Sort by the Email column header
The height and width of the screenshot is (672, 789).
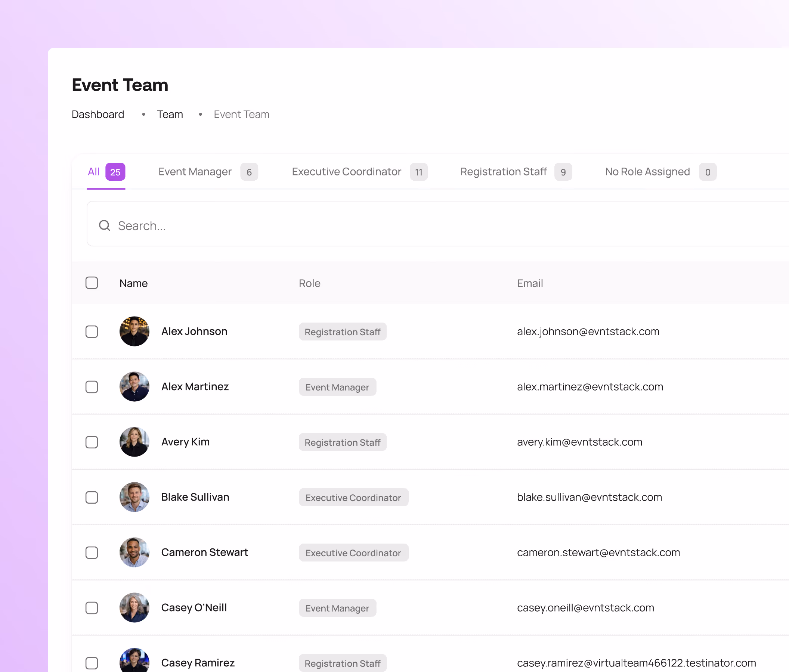pos(530,283)
